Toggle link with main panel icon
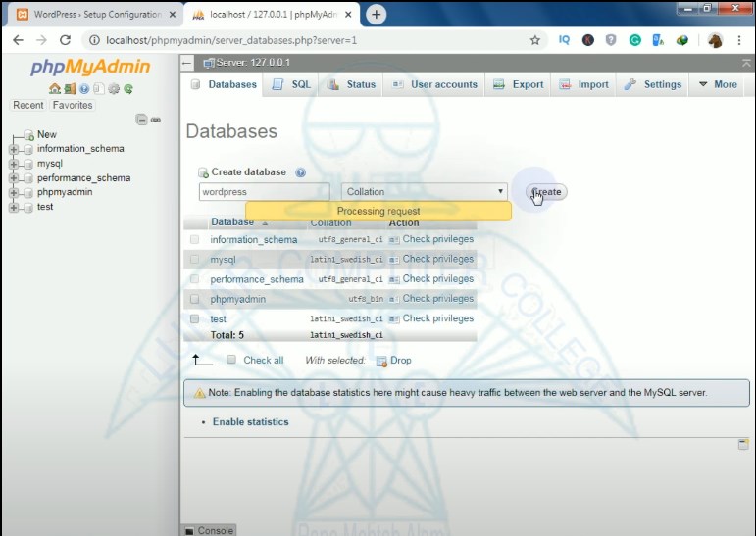The height and width of the screenshot is (536, 756). [156, 120]
